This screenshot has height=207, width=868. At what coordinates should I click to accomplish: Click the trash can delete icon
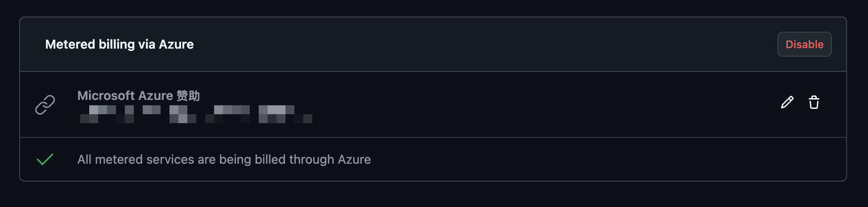pyautogui.click(x=814, y=103)
